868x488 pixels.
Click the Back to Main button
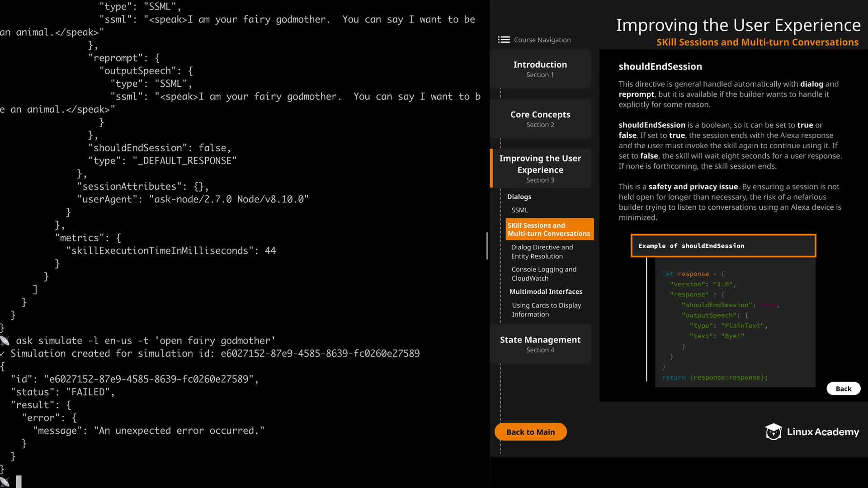click(x=530, y=432)
